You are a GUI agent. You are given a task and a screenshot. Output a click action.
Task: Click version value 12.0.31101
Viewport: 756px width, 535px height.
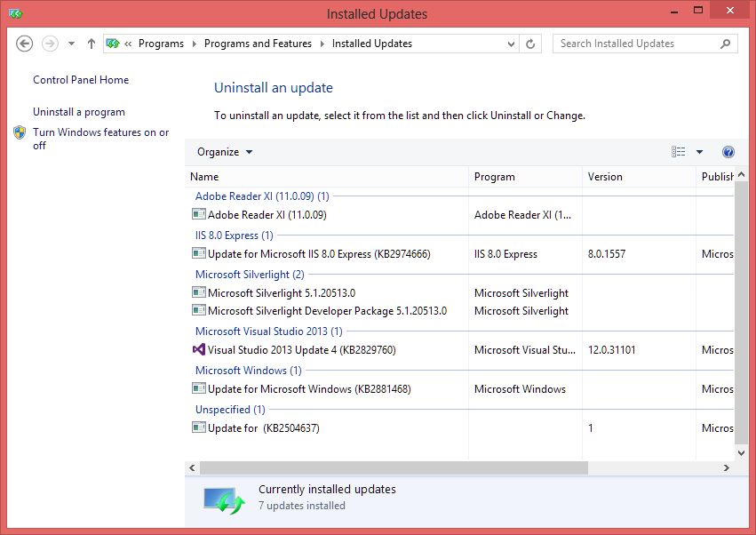pyautogui.click(x=611, y=350)
